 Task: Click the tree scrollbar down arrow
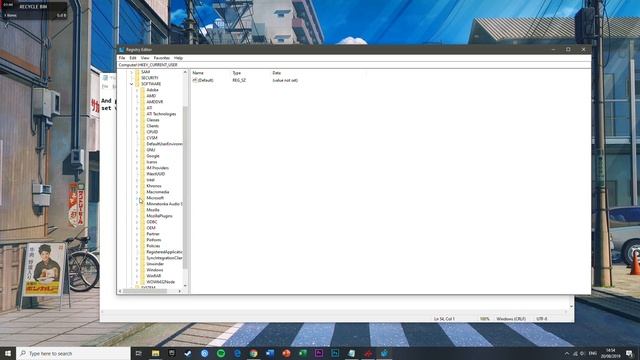(185, 286)
